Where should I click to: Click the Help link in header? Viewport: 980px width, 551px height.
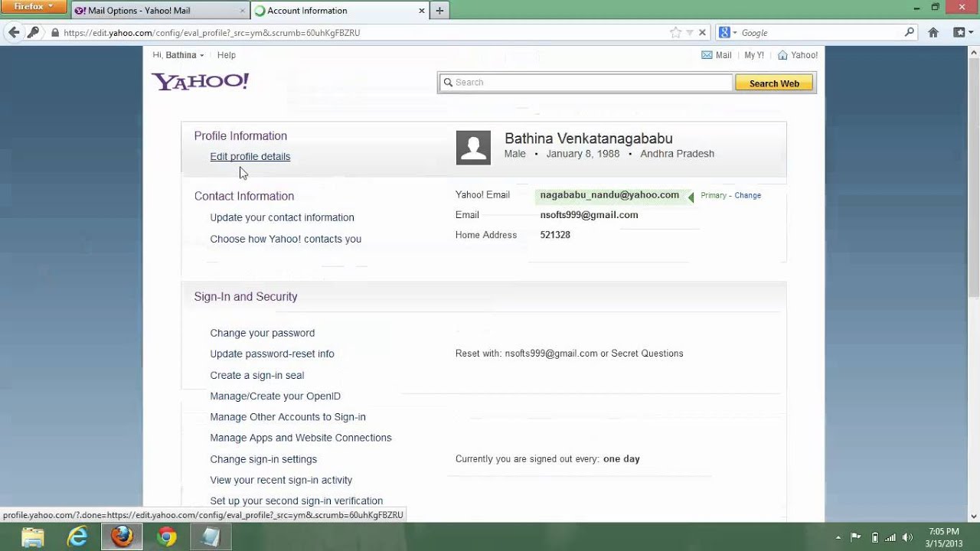(226, 55)
